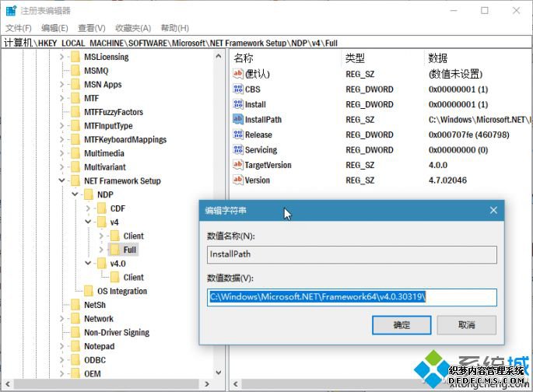Open the 编辑(E) menu
This screenshot has height=392, width=533.
(54, 28)
